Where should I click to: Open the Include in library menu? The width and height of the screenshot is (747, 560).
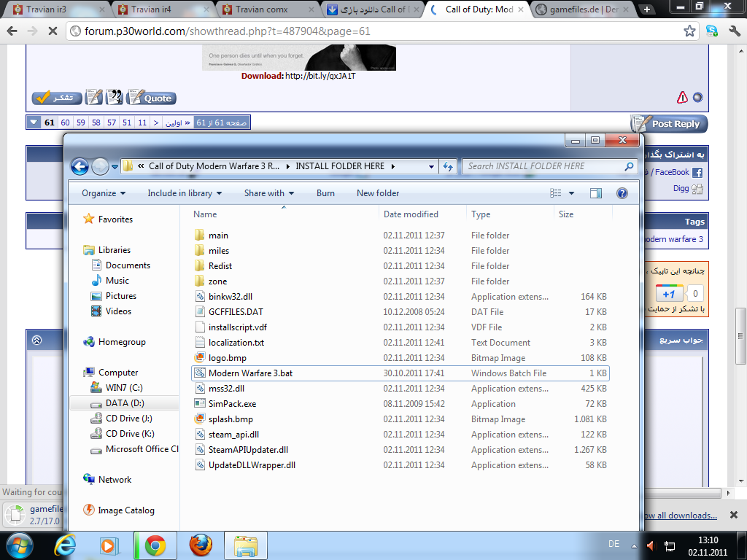[185, 192]
